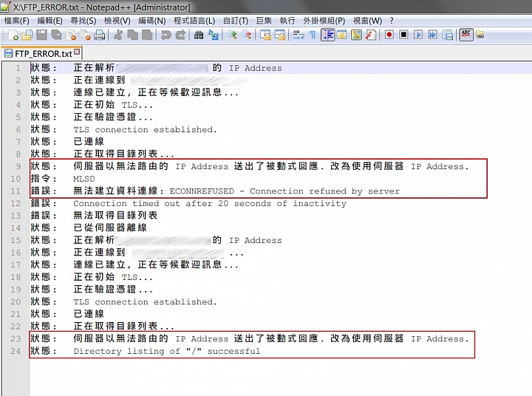Undo last action with Undo arrow
Image resolution: width=532 pixels, height=396 pixels.
click(x=166, y=35)
